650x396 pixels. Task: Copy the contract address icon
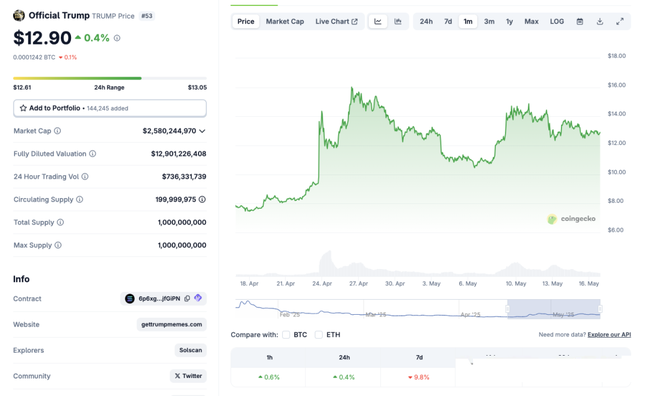pos(187,299)
